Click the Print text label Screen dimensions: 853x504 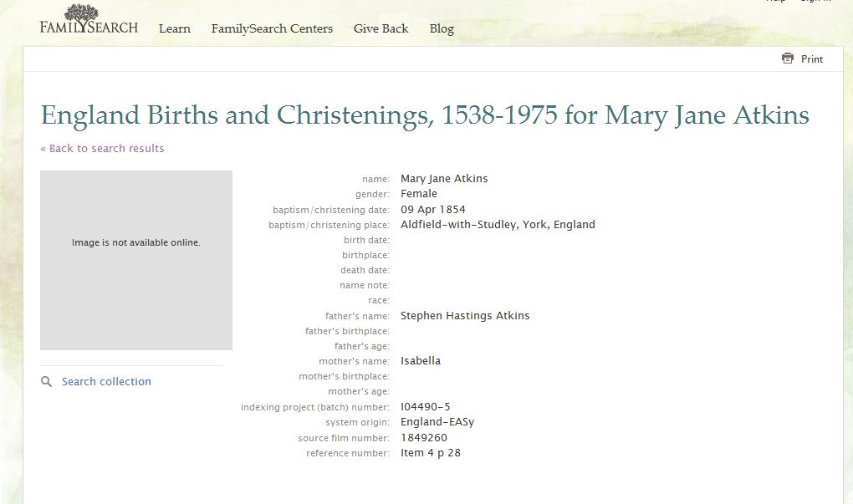[812, 59]
